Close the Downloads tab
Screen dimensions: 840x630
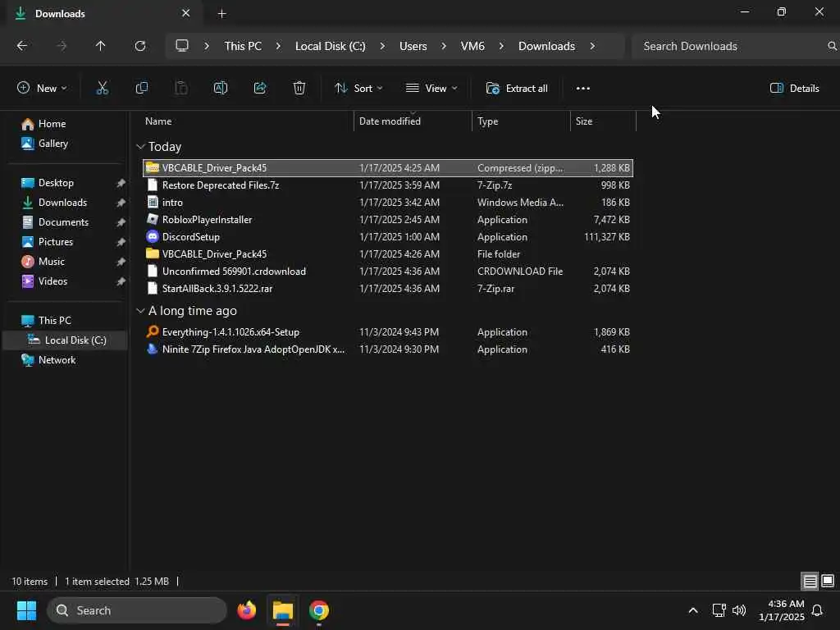tap(186, 13)
